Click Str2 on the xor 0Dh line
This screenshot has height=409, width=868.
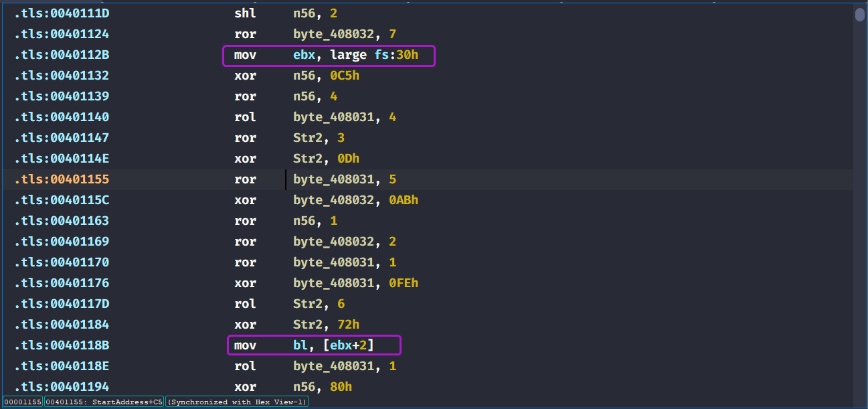coord(307,159)
